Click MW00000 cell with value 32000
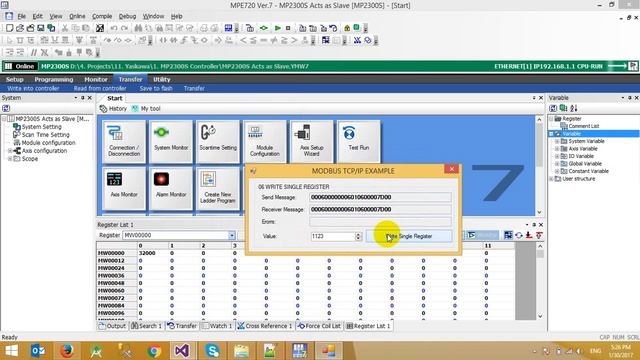This screenshot has height=360, width=640. click(x=153, y=253)
